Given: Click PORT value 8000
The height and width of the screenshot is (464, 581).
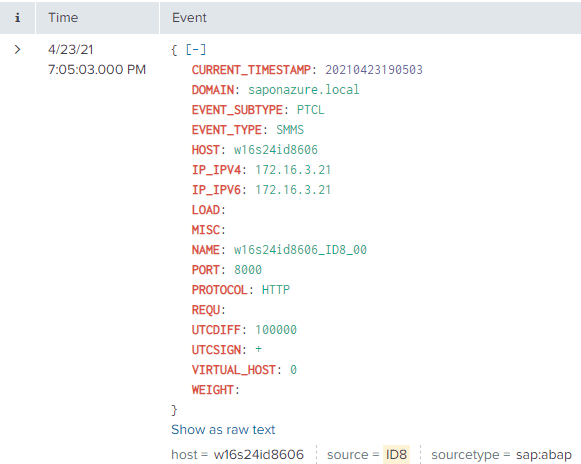Looking at the screenshot, I should (248, 270).
